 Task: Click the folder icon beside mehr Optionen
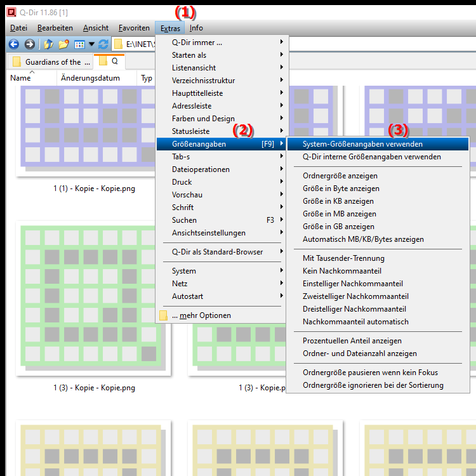tap(163, 315)
